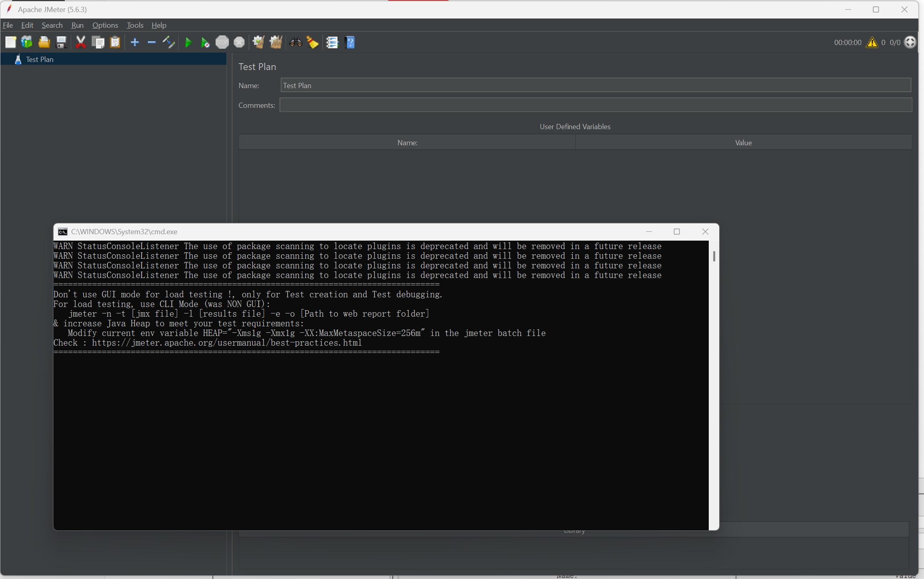Minimize the Apache JMeter window

click(848, 9)
